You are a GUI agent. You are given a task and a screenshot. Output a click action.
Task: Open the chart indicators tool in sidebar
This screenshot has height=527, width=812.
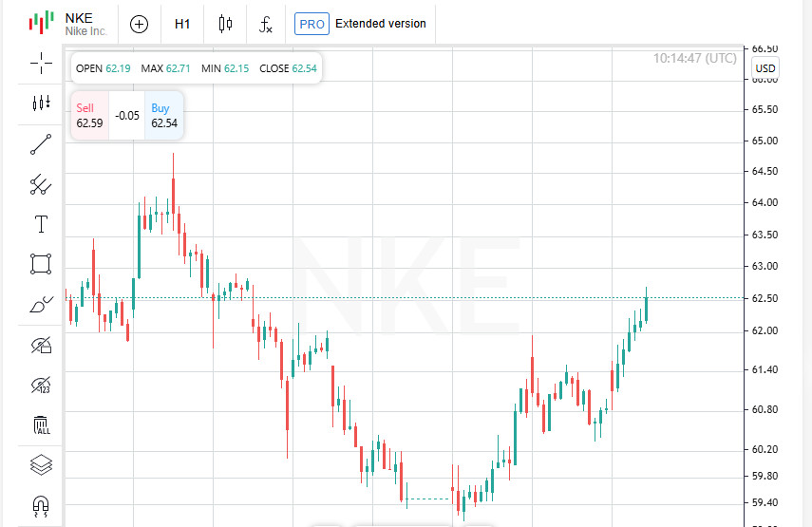[41, 103]
